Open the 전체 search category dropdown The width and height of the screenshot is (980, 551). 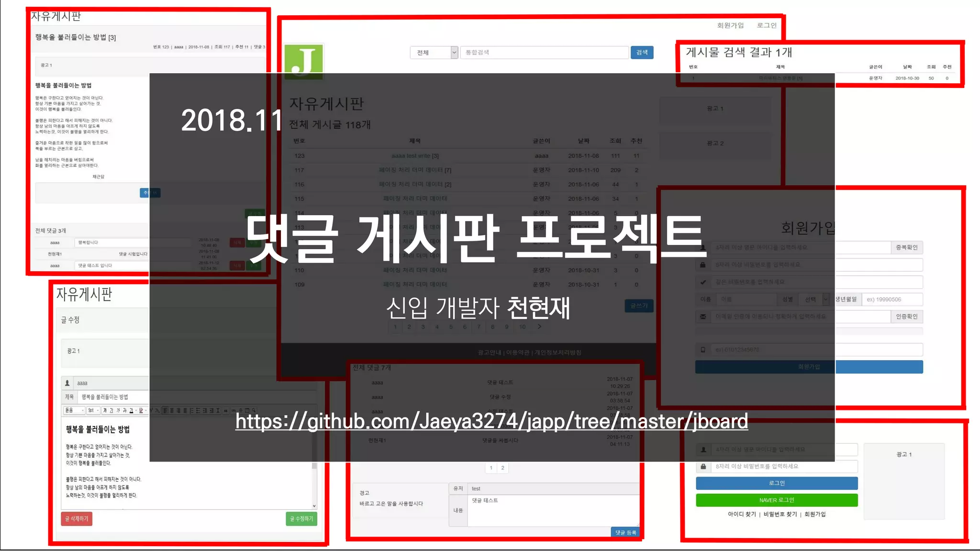434,53
